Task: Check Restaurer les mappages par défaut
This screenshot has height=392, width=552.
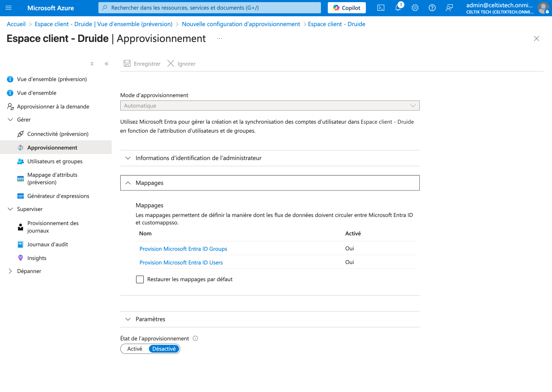Action: (x=140, y=279)
